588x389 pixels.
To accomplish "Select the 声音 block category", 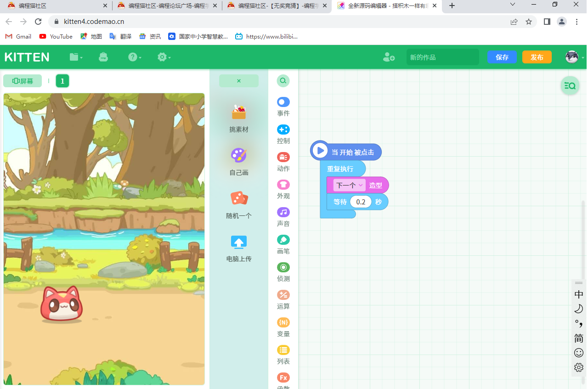I will [283, 217].
